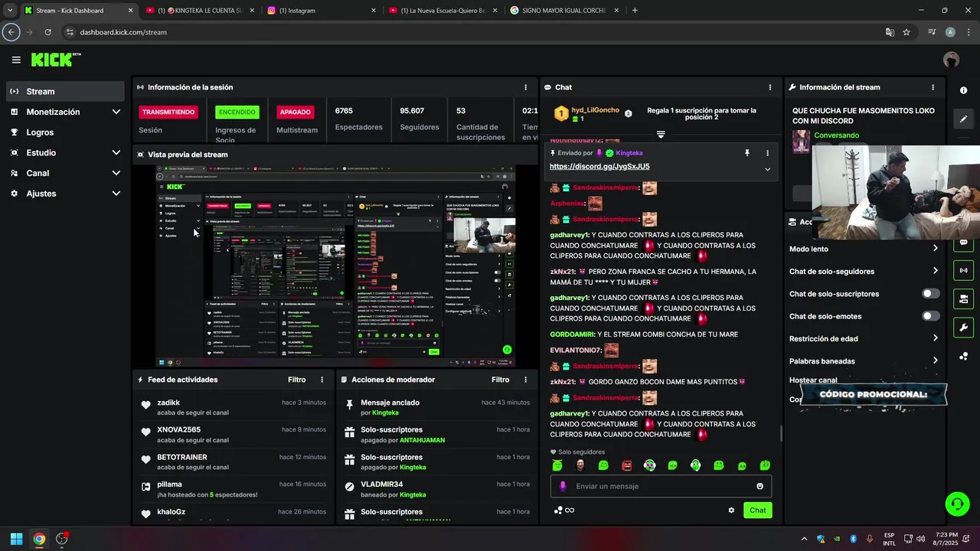Viewport: 980px width, 551px height.
Task: Unpin the pinned chat message
Action: [747, 153]
